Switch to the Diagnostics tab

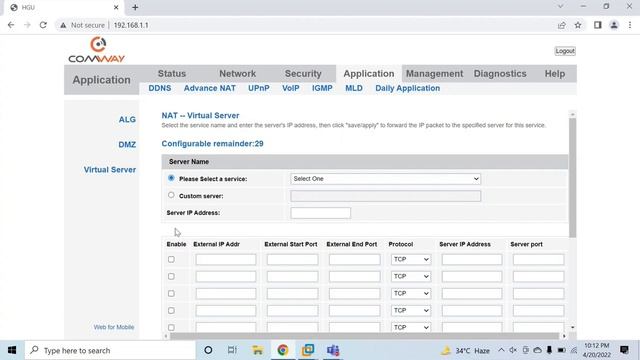click(x=500, y=74)
